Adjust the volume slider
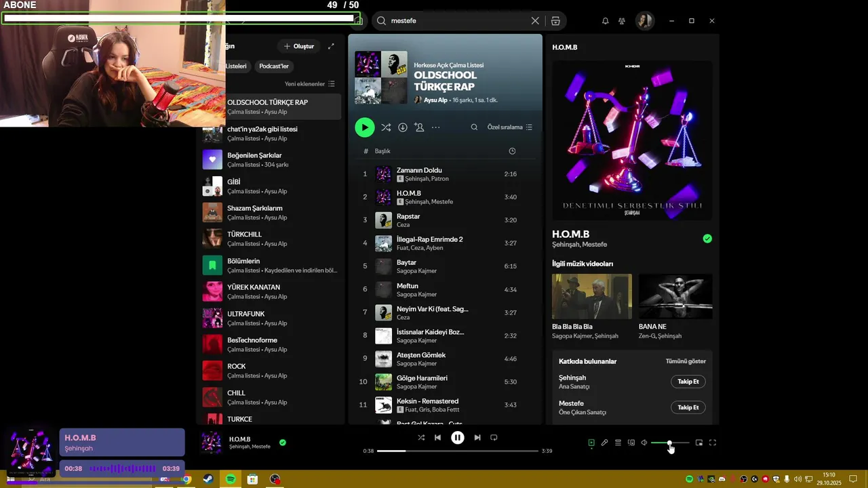This screenshot has width=868, height=488. 670,443
